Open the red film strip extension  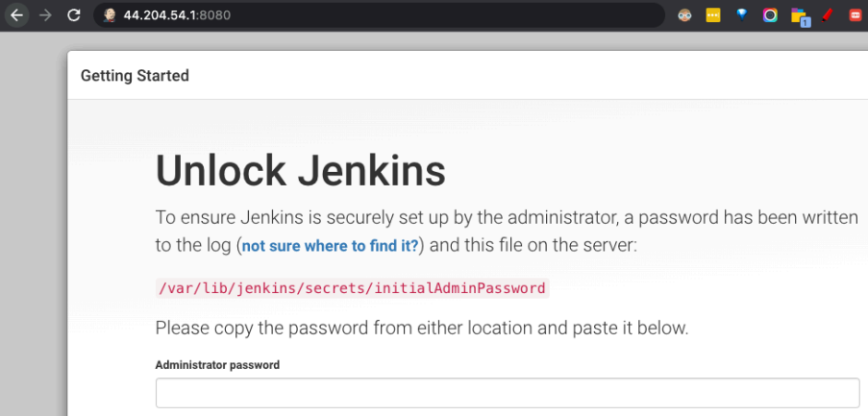pos(856,15)
